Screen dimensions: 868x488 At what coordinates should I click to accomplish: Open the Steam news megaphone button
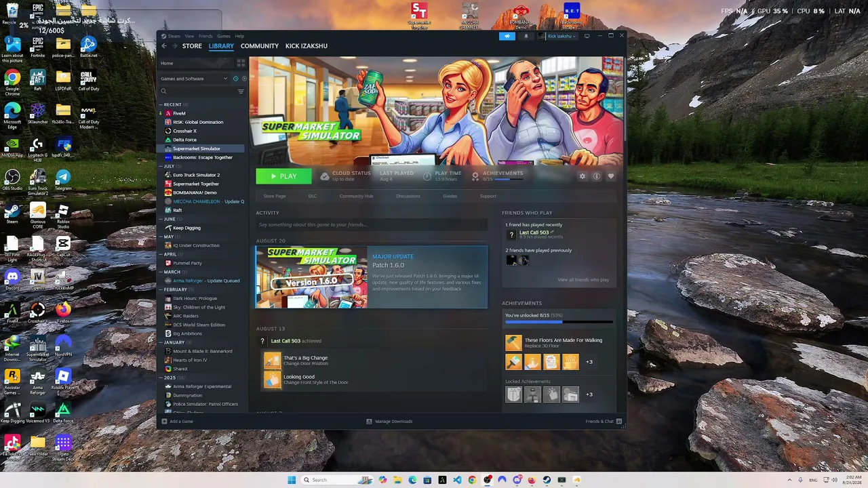pyautogui.click(x=507, y=36)
